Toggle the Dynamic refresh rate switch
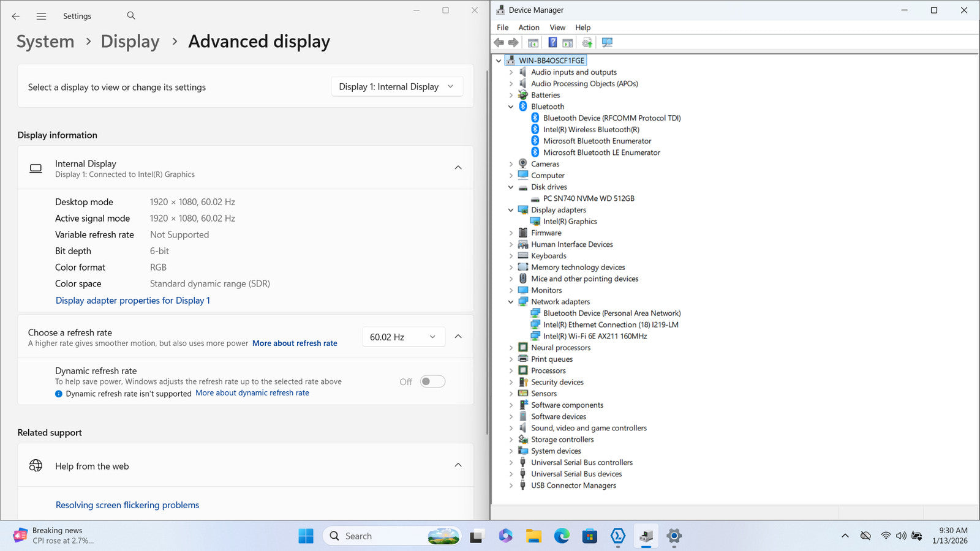Screen dimensions: 980x551 tap(432, 382)
